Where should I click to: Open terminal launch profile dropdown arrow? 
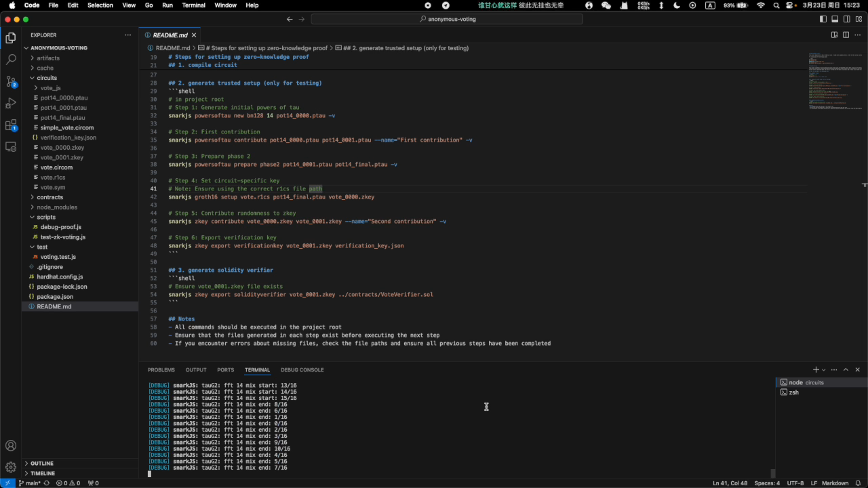[824, 370]
